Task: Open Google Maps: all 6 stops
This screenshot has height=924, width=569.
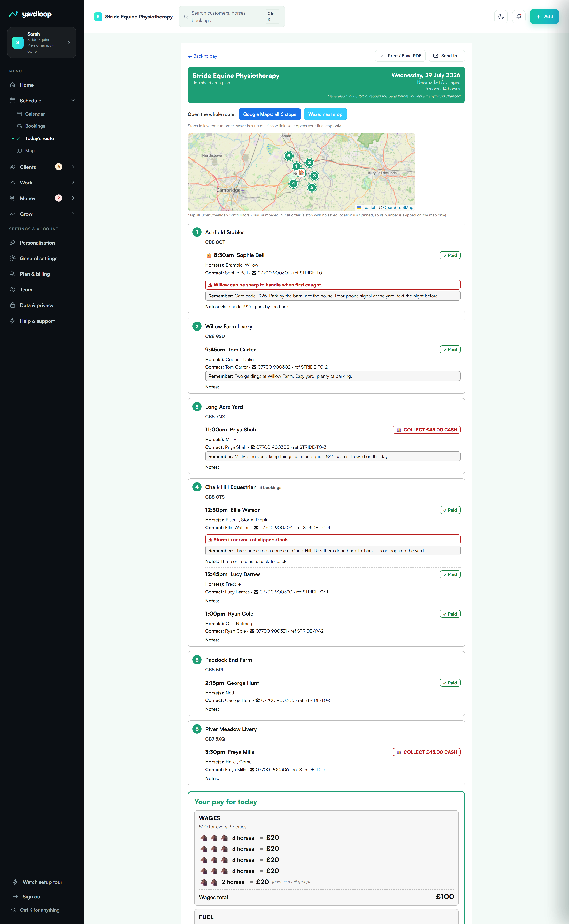Action: 269,114
